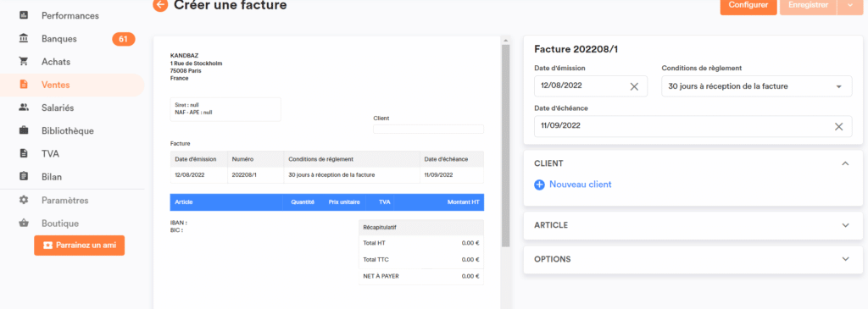868x309 pixels.
Task: Click the invoice preview scrollbar
Action: tap(505, 145)
